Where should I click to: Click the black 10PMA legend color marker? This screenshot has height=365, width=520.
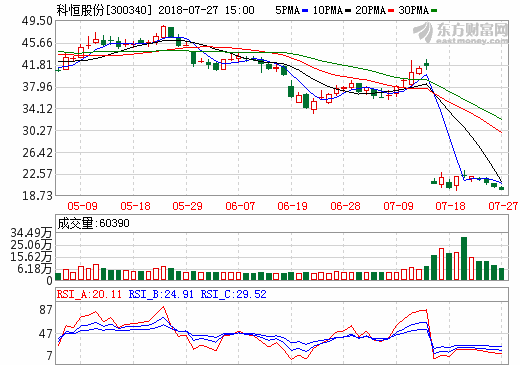(348, 11)
